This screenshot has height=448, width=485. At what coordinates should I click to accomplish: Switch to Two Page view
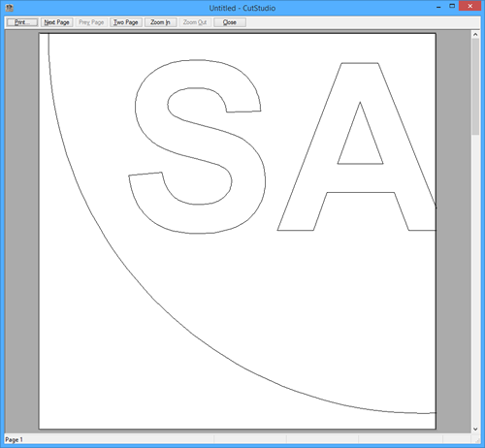coord(126,22)
